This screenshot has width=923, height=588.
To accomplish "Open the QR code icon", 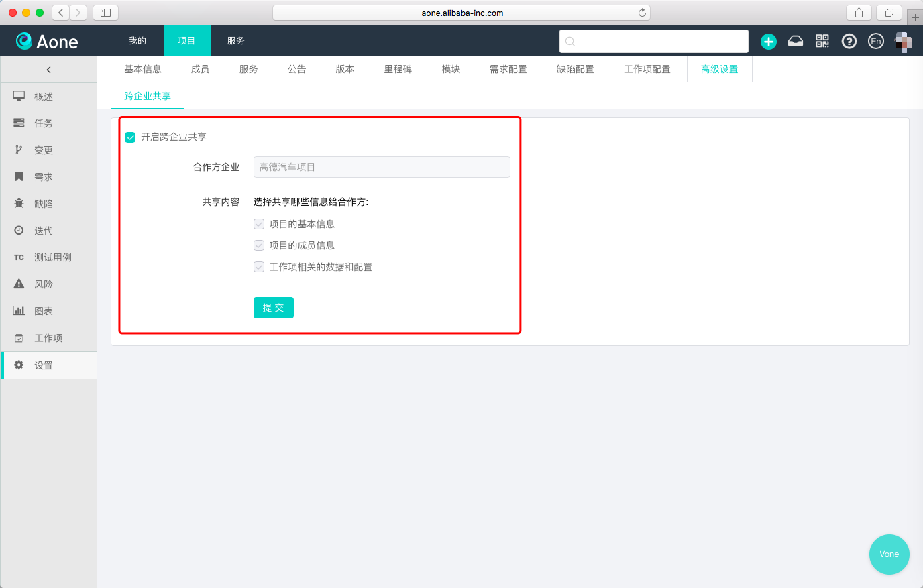I will [x=822, y=41].
